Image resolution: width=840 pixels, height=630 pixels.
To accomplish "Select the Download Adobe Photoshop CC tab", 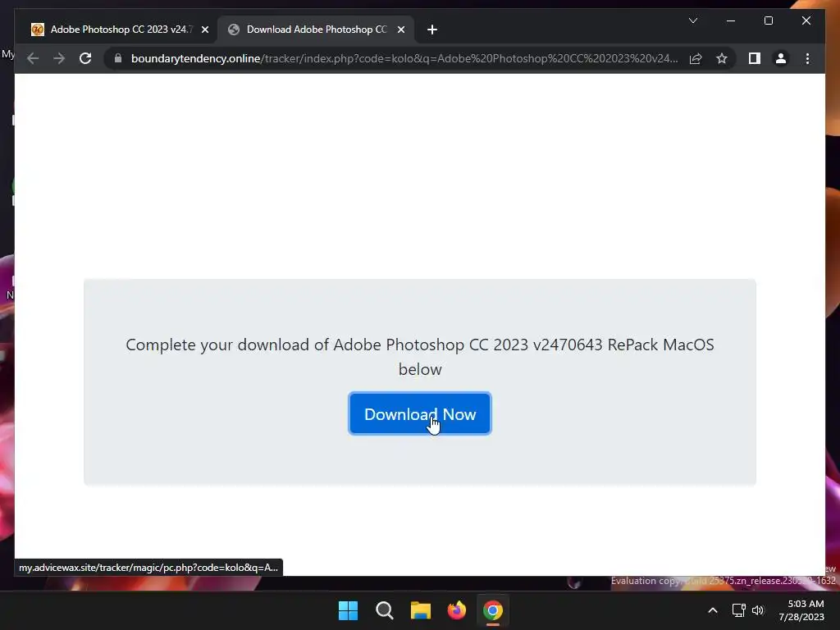I will tap(316, 30).
